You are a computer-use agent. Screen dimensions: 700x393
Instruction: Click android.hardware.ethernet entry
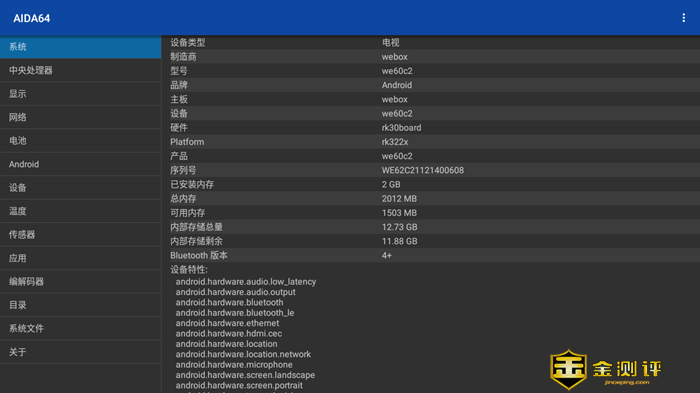pyautogui.click(x=227, y=323)
